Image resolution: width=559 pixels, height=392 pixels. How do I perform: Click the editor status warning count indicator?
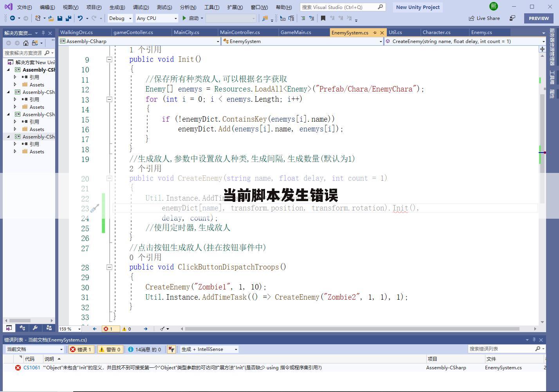(126, 329)
